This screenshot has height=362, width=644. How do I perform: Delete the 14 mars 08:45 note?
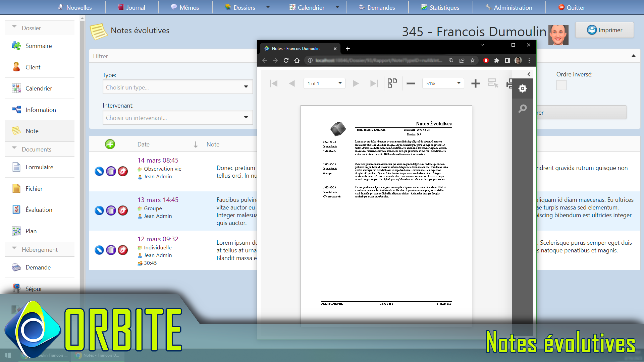(111, 171)
